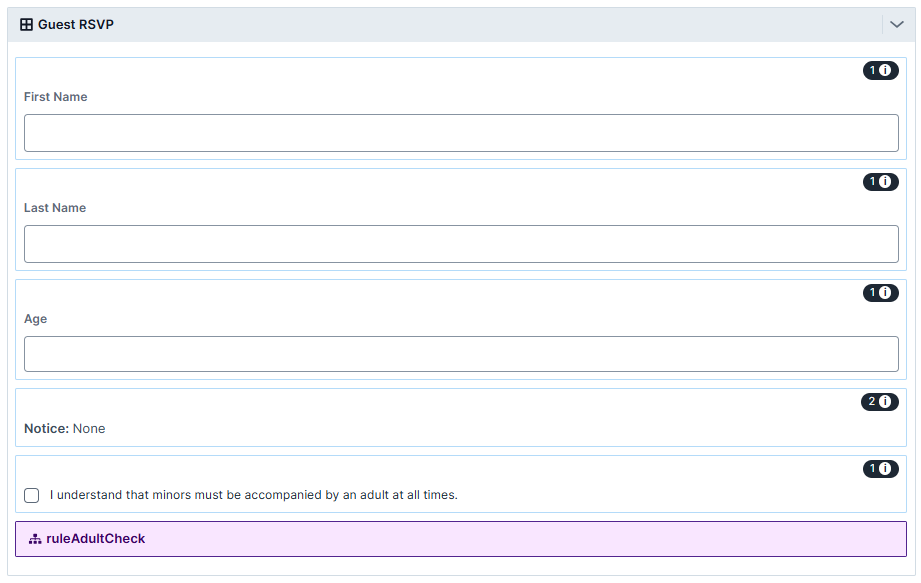Image resolution: width=921 pixels, height=583 pixels.
Task: Focus the First Name text box
Action: click(x=461, y=133)
